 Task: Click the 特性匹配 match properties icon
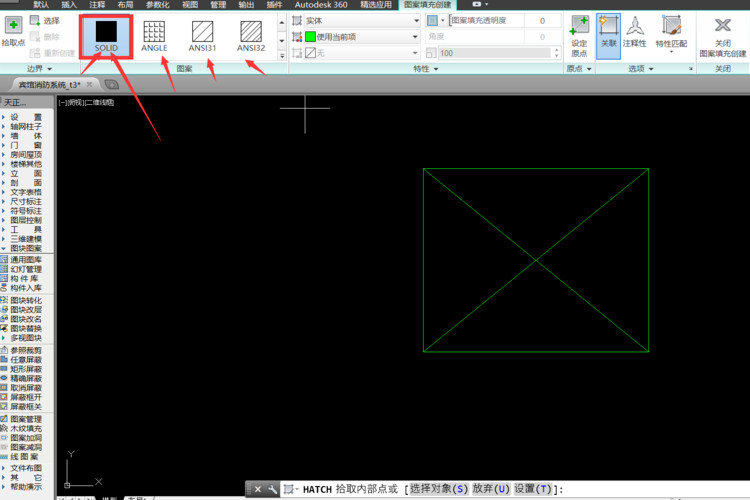(x=672, y=25)
